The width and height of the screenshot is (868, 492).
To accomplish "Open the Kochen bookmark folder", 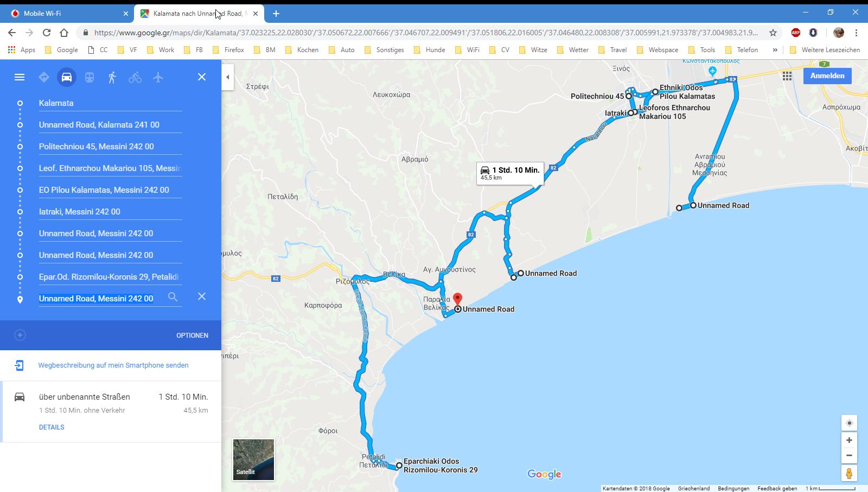I will [302, 49].
